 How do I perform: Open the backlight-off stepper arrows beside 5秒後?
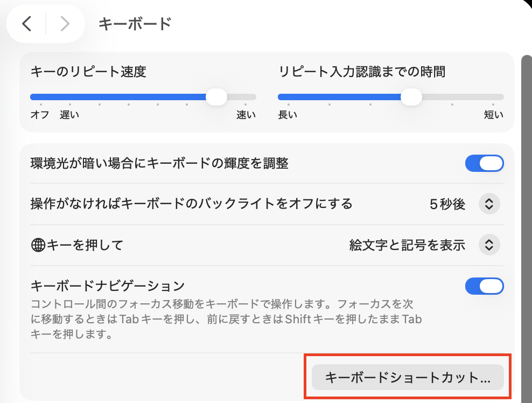point(489,204)
